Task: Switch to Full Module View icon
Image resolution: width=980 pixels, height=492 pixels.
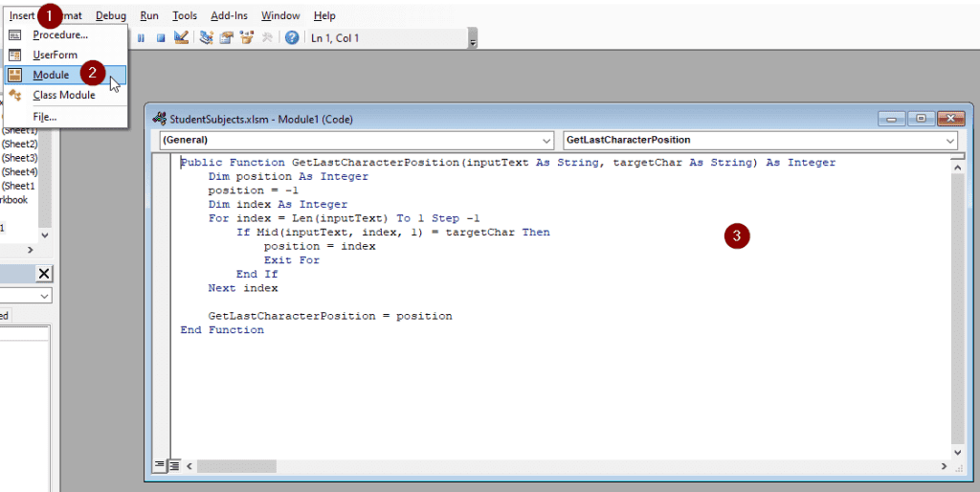Action: [x=174, y=465]
